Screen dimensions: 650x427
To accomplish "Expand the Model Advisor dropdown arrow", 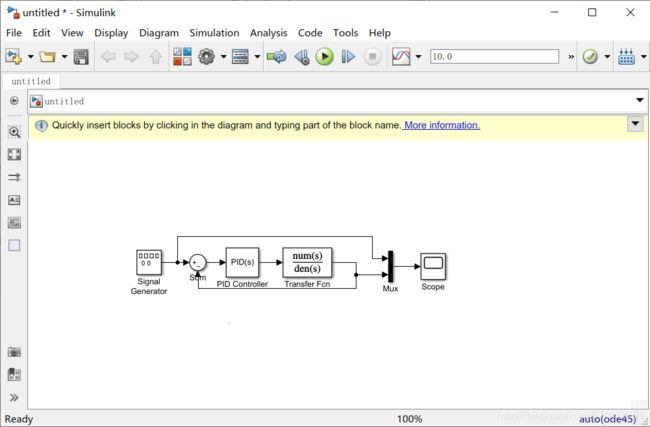I will (x=607, y=56).
